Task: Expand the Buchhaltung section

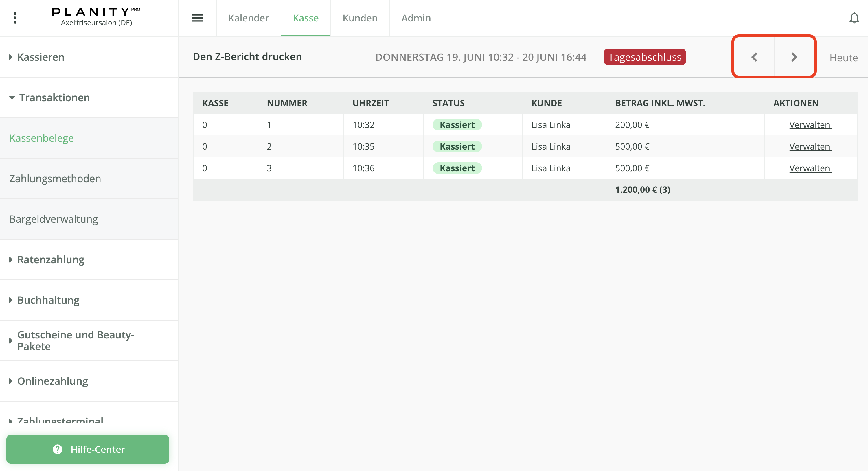Action: [x=48, y=300]
